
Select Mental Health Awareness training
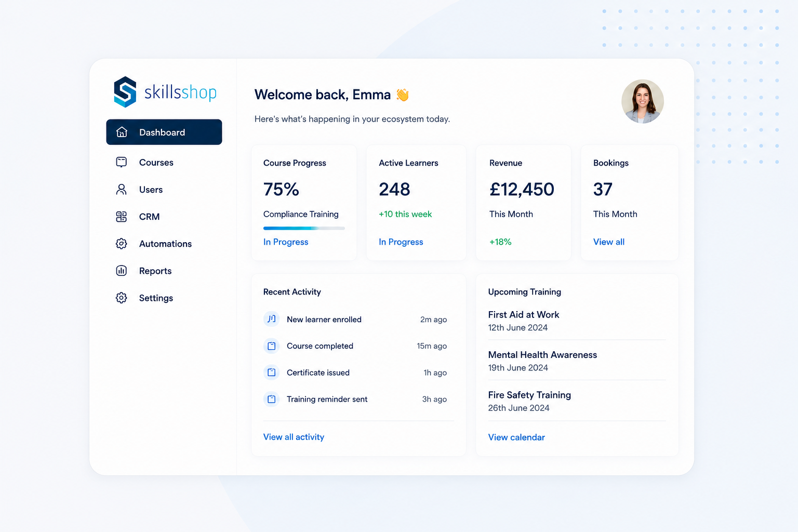[x=542, y=355]
